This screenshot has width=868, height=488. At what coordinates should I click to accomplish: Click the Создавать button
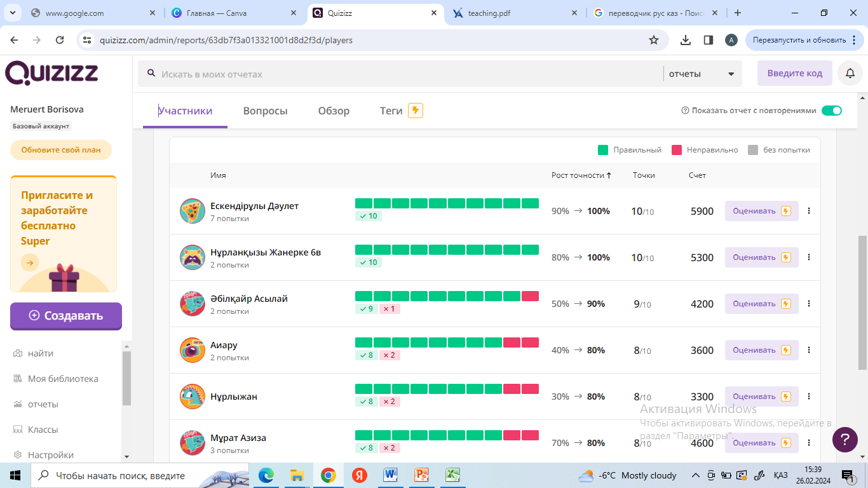[66, 316]
